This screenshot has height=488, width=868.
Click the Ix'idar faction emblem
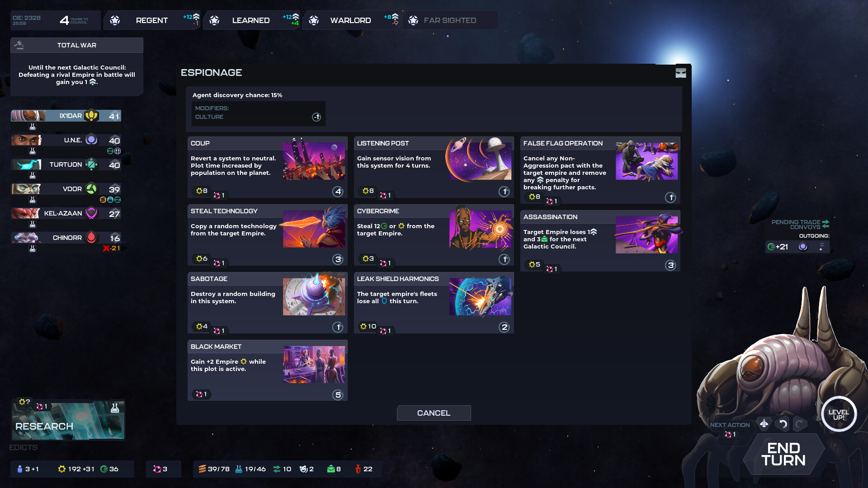(x=92, y=116)
